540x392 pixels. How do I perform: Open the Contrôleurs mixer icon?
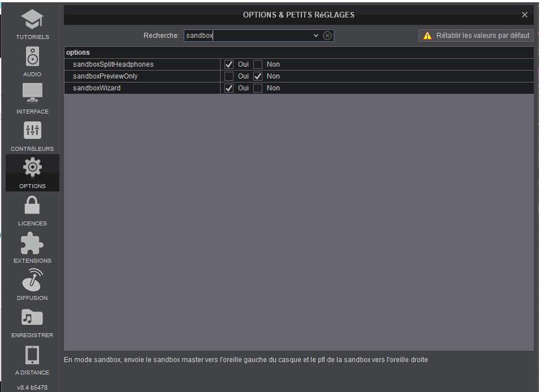(x=32, y=131)
